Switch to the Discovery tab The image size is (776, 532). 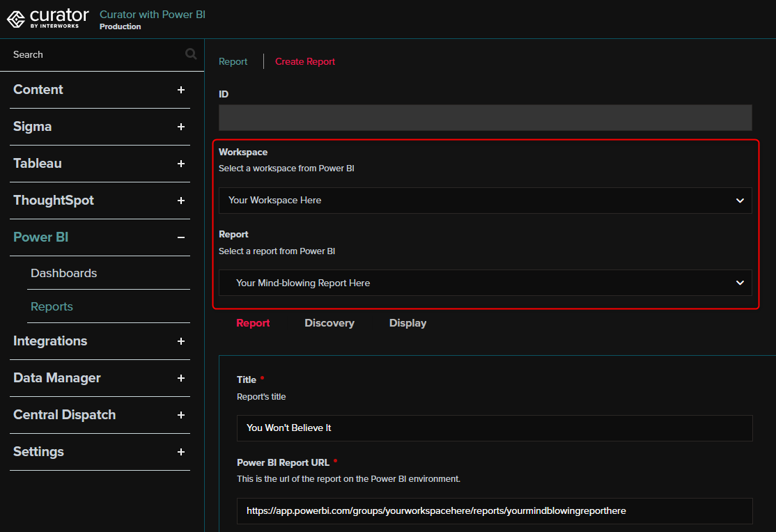[329, 323]
